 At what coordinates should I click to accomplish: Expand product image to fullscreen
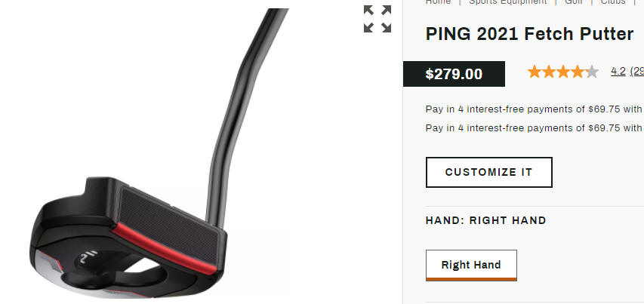pos(377,19)
